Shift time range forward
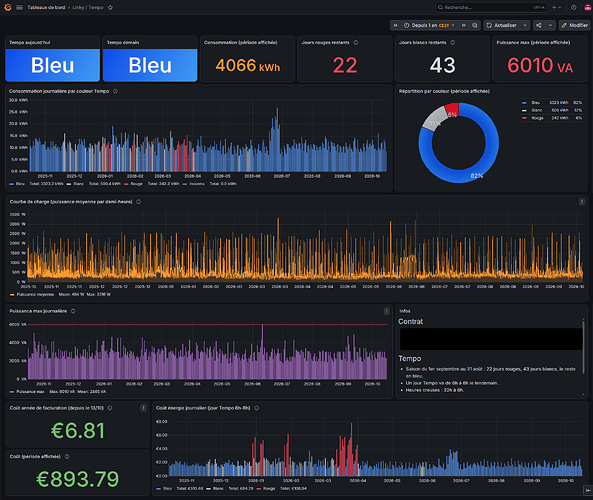Screen dimensions: 593x500 pos(463,25)
